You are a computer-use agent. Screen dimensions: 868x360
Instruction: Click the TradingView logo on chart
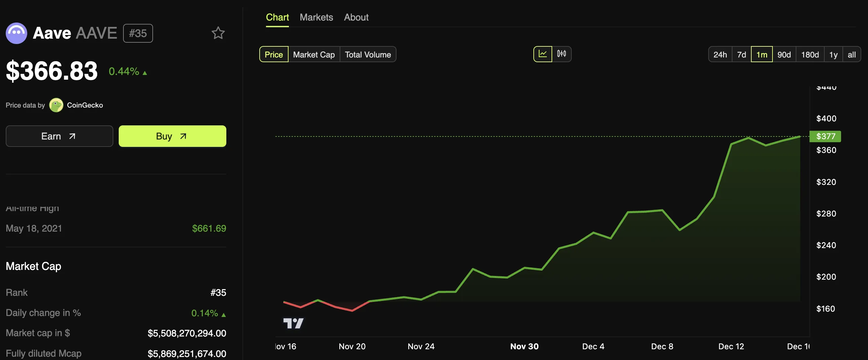(293, 323)
